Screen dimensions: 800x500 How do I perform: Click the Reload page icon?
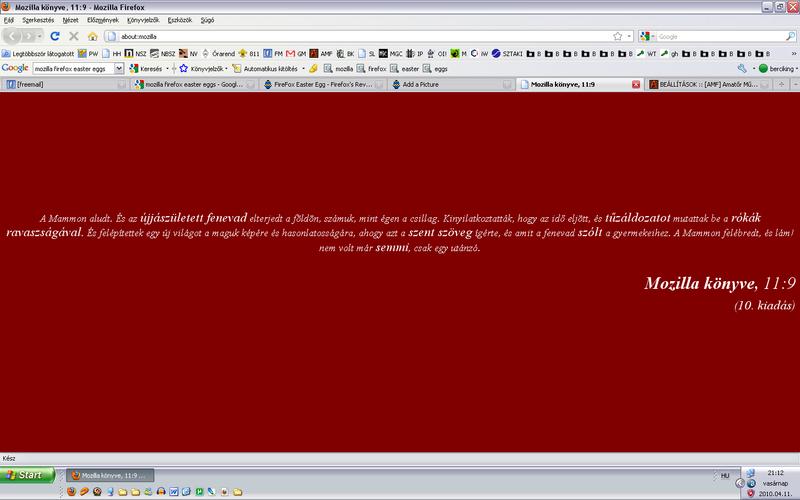55,36
